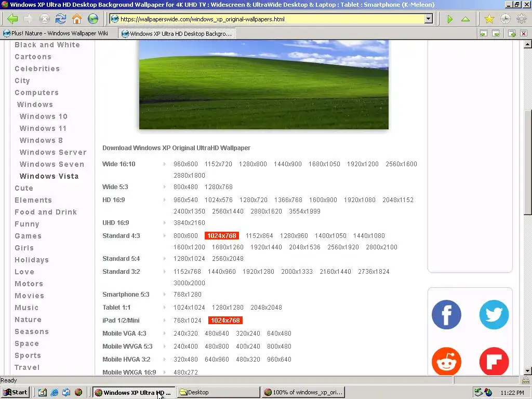Click the Show Desktop quick launch icon

click(66, 392)
